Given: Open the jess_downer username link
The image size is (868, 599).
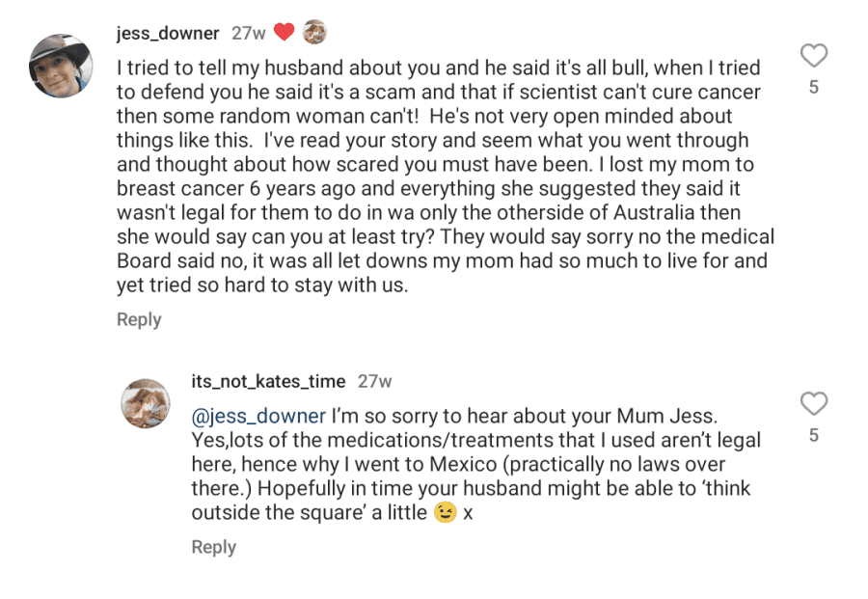Looking at the screenshot, I should pos(168,33).
